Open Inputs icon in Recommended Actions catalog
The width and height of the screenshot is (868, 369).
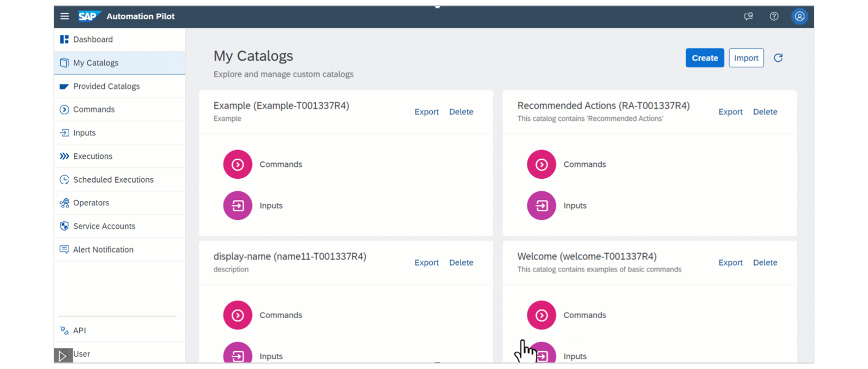pos(541,205)
